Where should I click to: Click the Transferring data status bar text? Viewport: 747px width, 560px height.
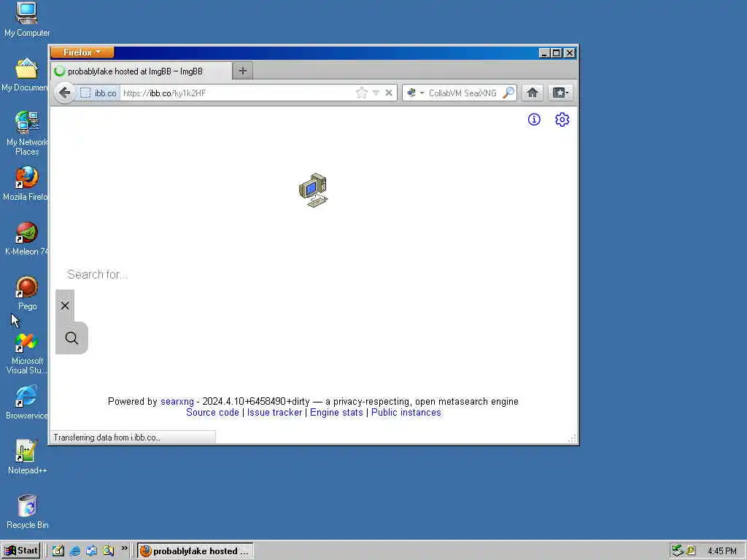coord(107,437)
